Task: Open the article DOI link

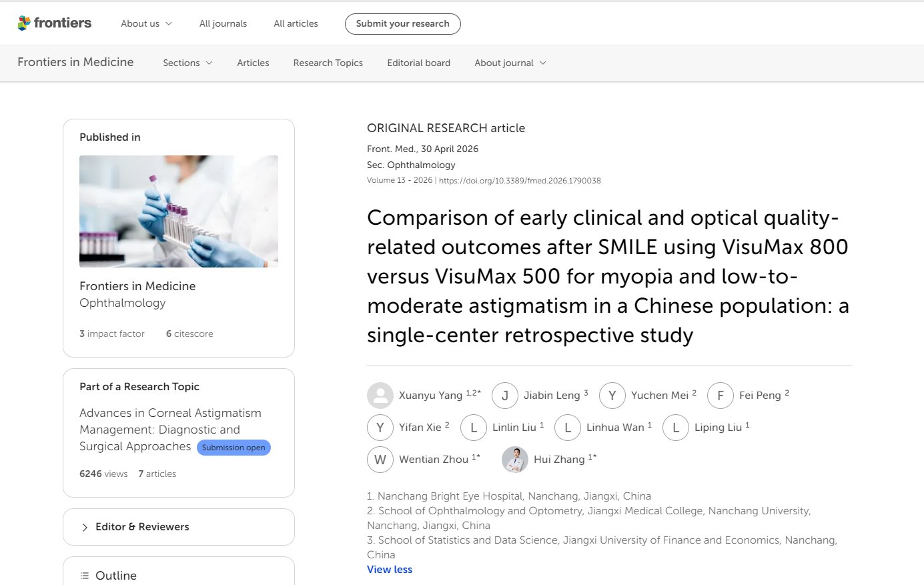Action: pyautogui.click(x=520, y=181)
